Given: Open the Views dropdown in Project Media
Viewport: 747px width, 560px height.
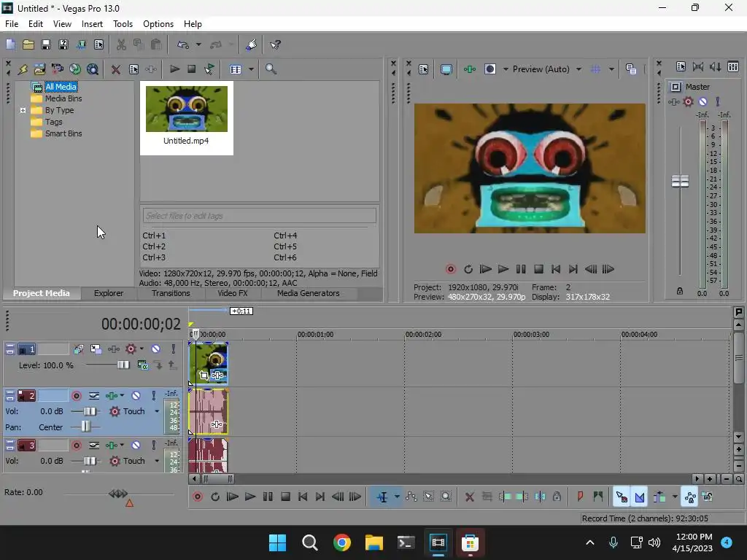Looking at the screenshot, I should (x=251, y=69).
